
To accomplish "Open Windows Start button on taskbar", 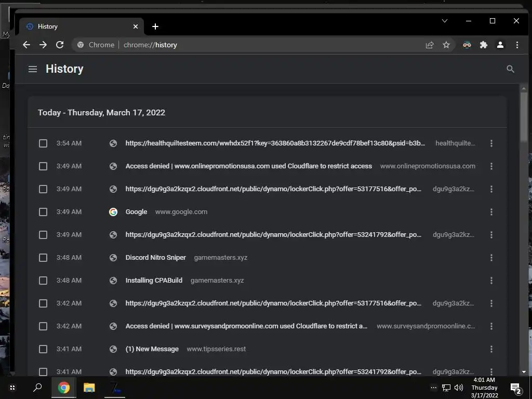I will pos(12,388).
